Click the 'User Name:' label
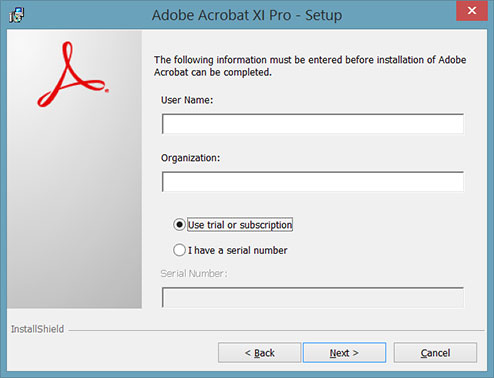 pos(187,100)
